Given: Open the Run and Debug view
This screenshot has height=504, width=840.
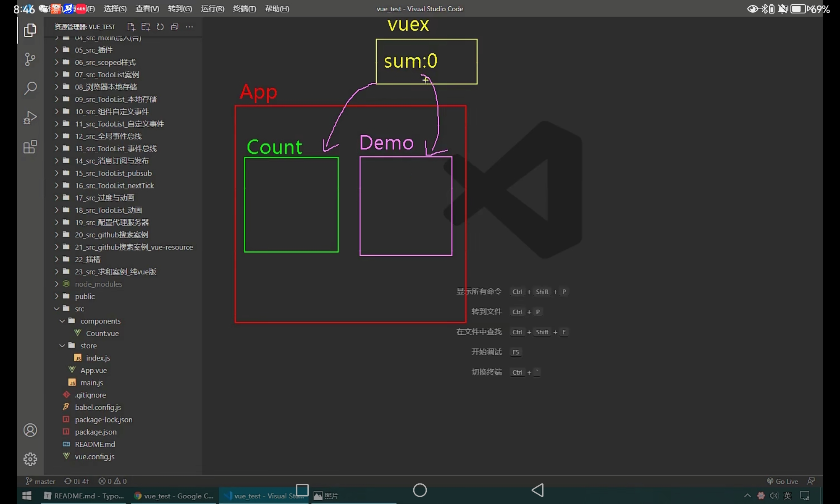Looking at the screenshot, I should click(x=30, y=118).
